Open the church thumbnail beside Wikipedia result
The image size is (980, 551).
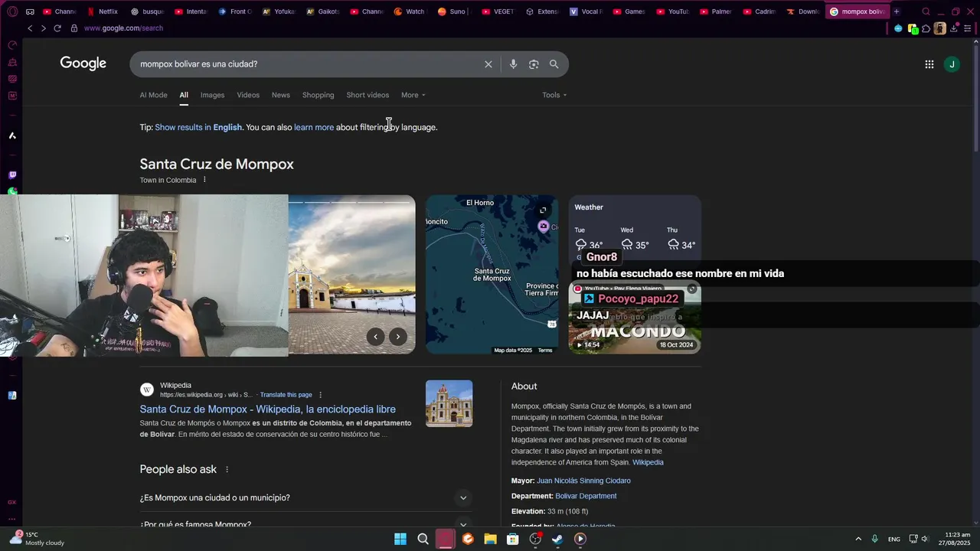(449, 403)
